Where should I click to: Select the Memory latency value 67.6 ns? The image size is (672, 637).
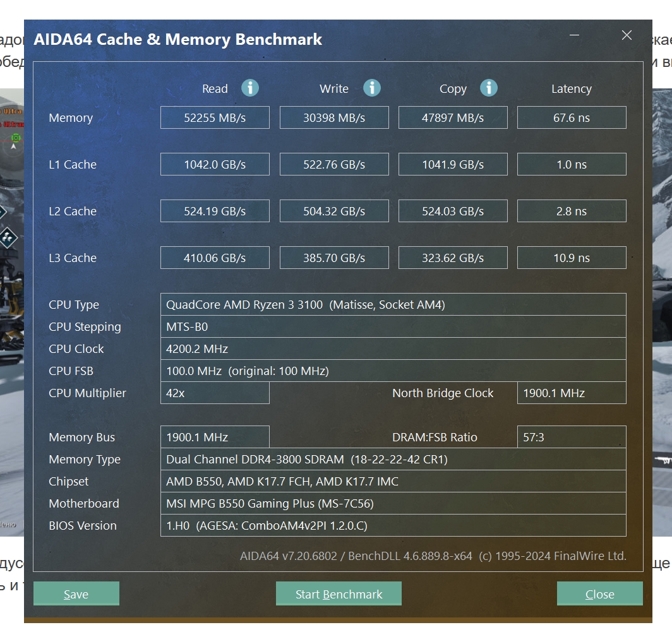point(572,117)
